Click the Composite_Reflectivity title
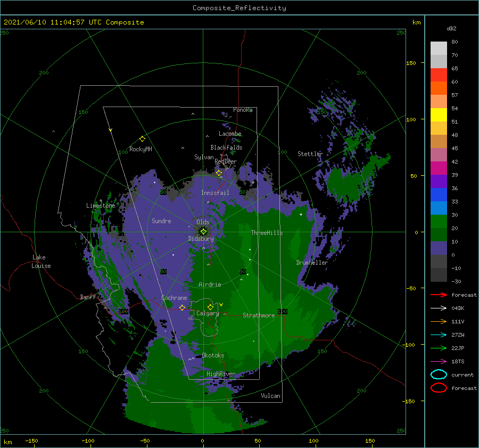Screen dimensions: 479x448 [240, 8]
